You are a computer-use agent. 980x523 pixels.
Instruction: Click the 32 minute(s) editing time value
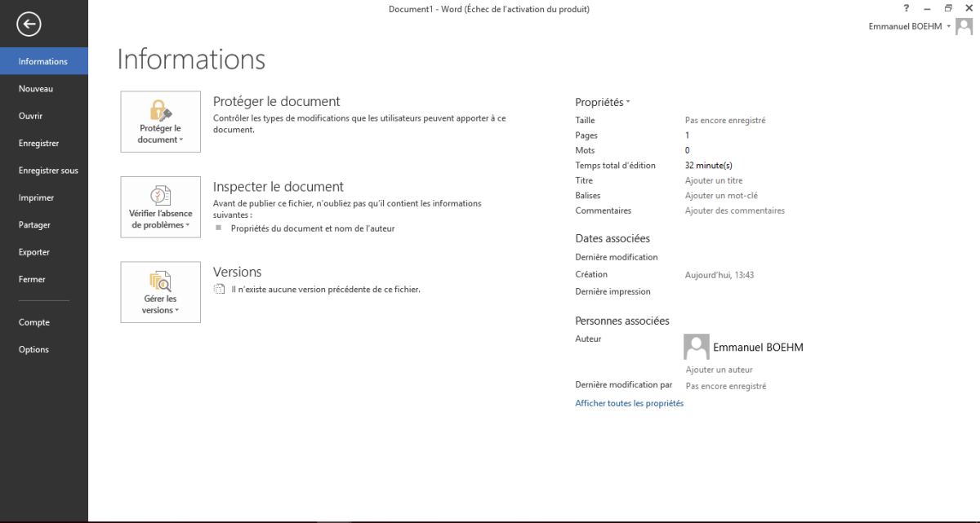709,166
